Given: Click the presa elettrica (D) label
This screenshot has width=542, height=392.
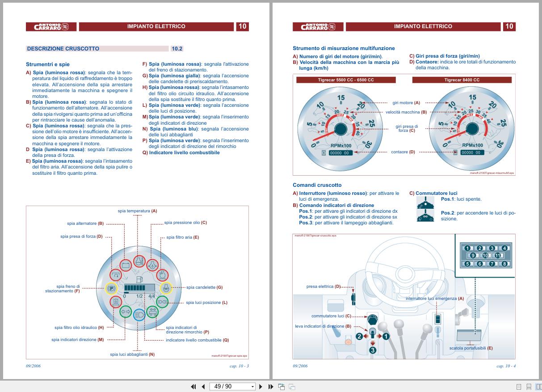Looking at the screenshot, I should click(323, 287).
